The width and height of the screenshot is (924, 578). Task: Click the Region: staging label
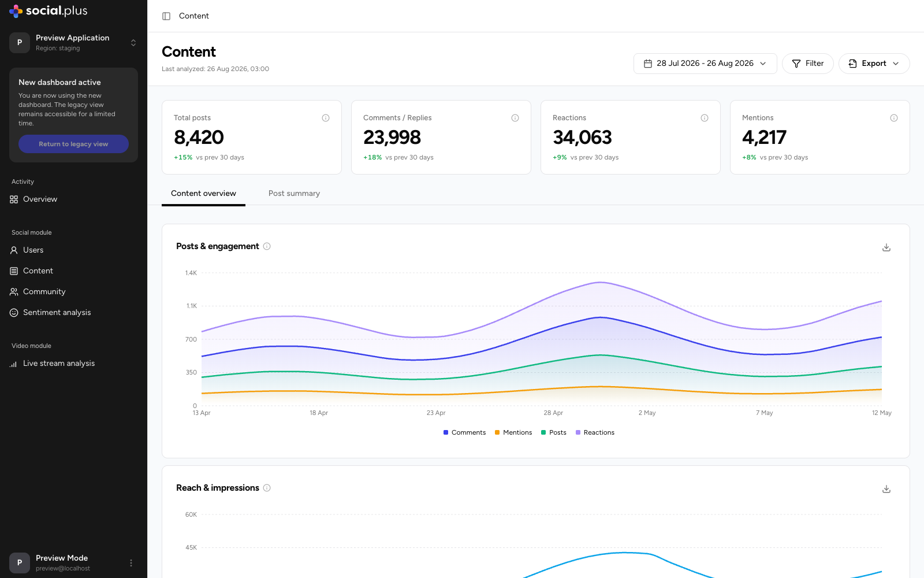58,49
